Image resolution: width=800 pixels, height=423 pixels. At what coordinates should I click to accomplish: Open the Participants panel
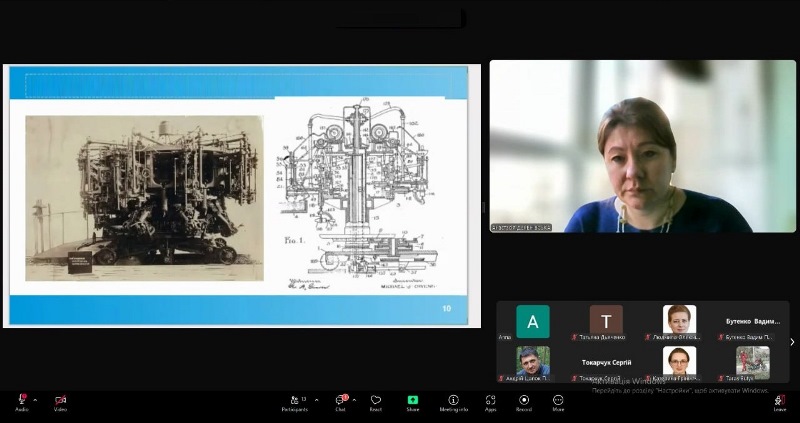click(294, 401)
